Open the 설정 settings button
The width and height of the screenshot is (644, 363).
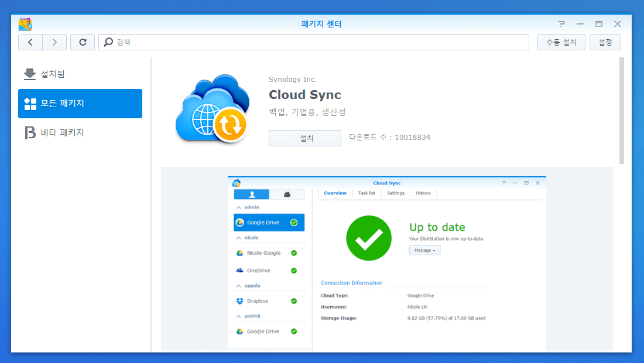tap(605, 42)
